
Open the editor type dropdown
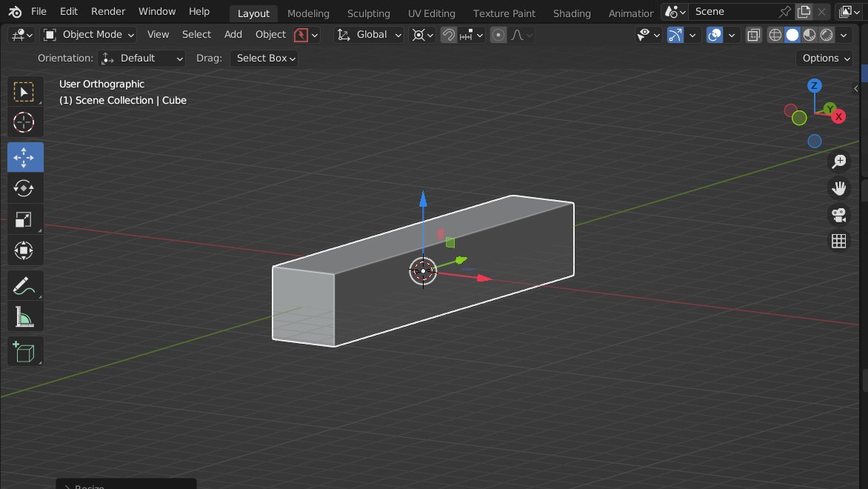22,35
